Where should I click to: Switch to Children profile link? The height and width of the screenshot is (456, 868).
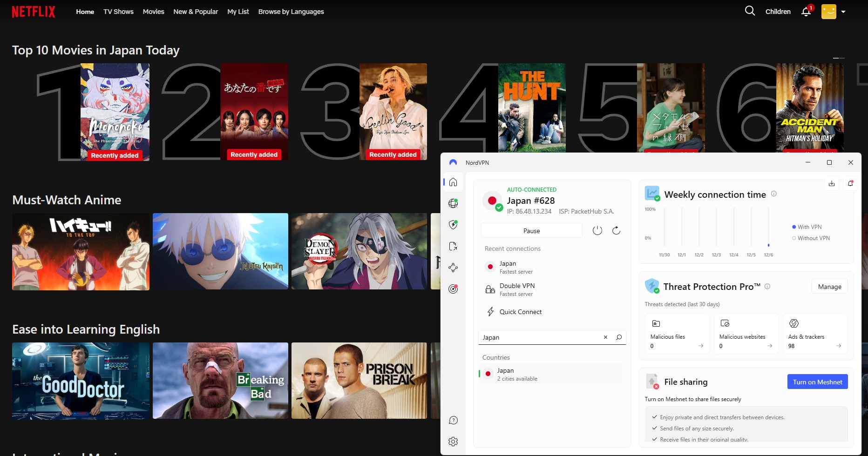coord(778,12)
